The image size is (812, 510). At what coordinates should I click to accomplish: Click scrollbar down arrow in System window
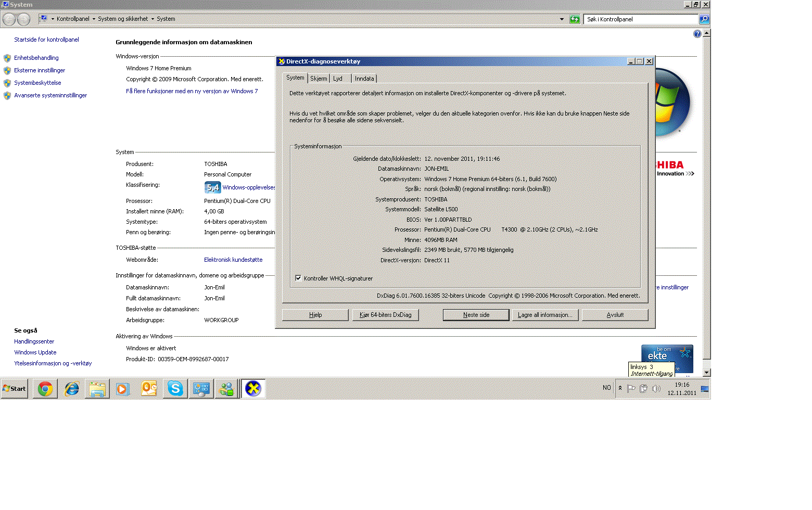[x=706, y=373]
